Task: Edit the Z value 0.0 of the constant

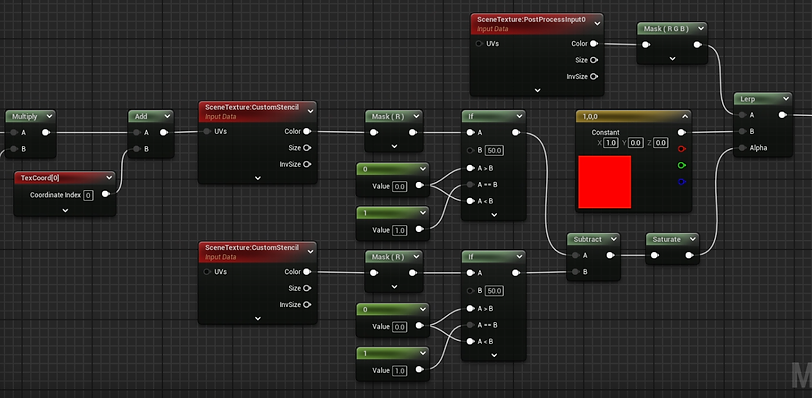Action: 661,142
